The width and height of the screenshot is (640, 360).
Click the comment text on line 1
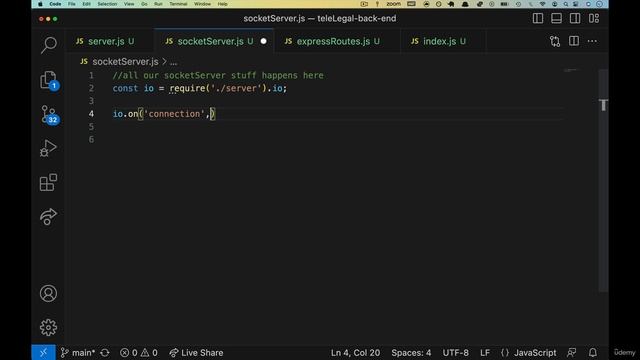(218, 76)
